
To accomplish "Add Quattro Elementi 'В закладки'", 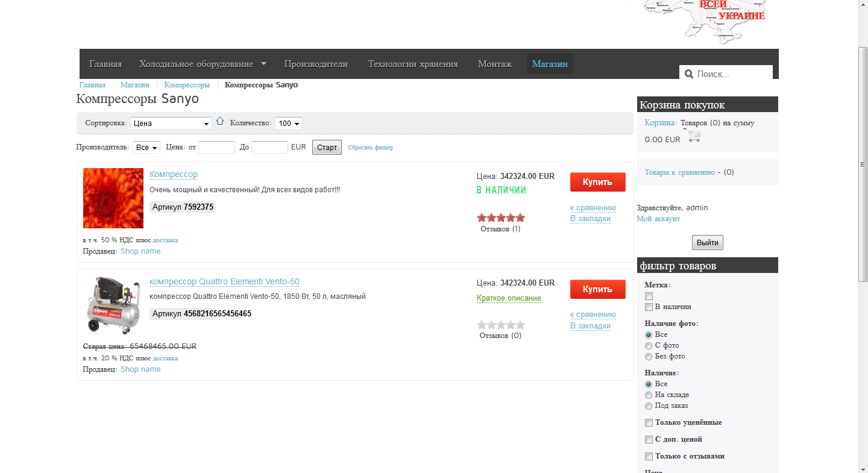I will [590, 325].
